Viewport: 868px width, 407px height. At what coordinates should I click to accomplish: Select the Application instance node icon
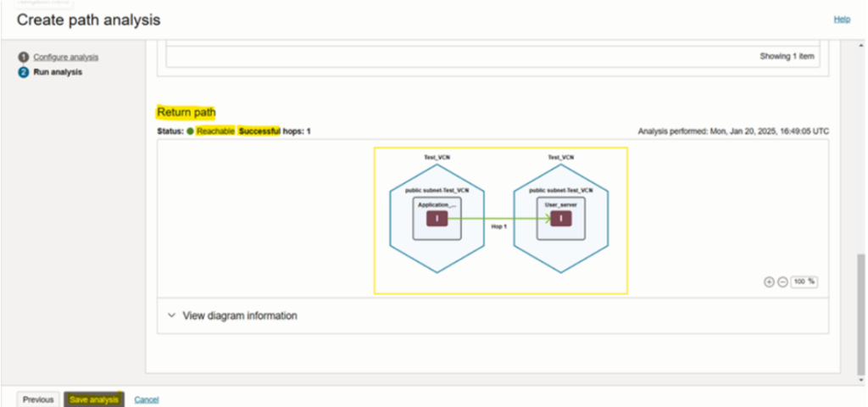437,219
